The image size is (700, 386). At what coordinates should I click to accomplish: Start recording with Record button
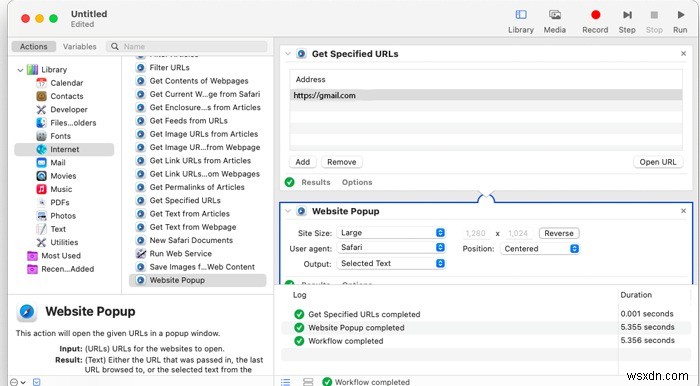[595, 21]
